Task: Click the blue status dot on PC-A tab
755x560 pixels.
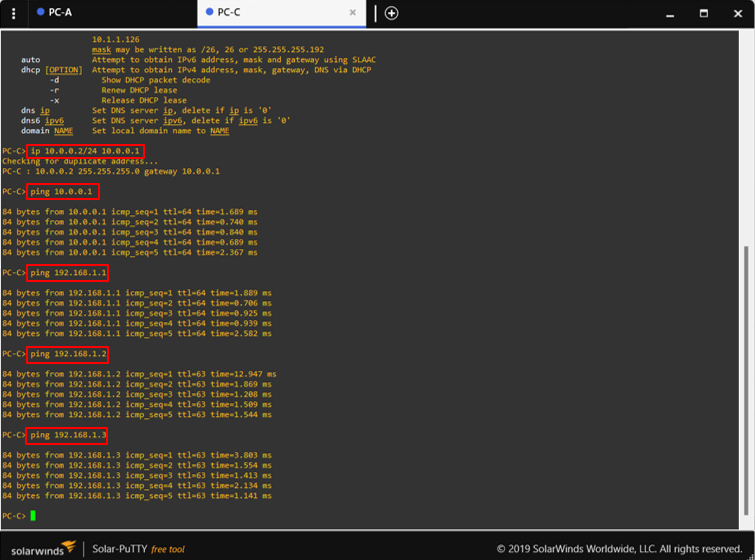Action: tap(40, 13)
